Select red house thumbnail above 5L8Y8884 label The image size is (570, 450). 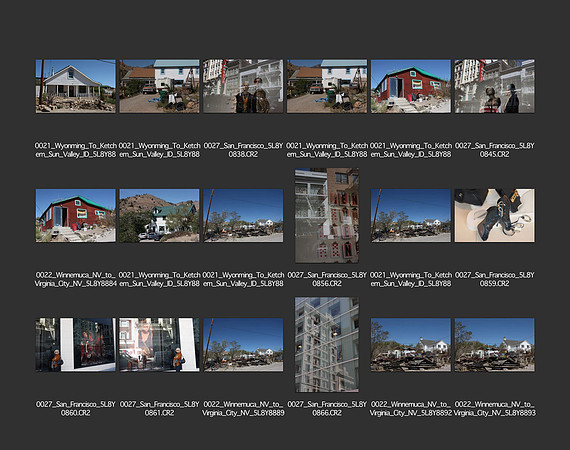(76, 215)
